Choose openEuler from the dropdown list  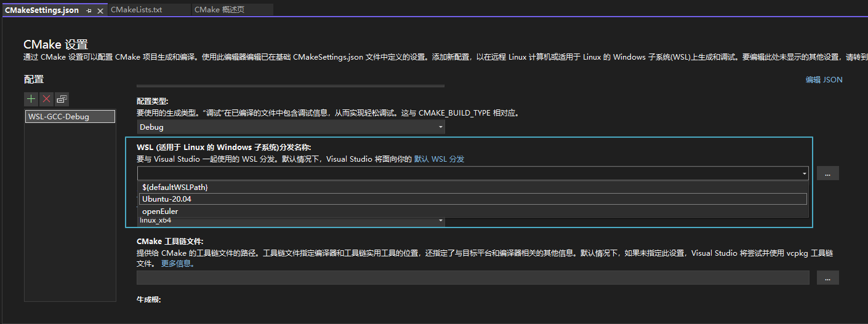(x=473, y=211)
